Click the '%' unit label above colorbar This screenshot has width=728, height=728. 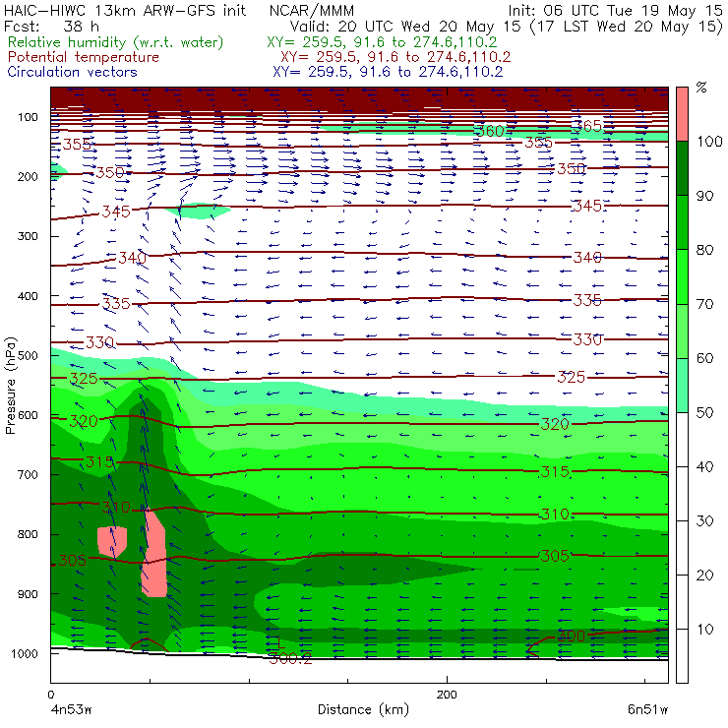[701, 88]
